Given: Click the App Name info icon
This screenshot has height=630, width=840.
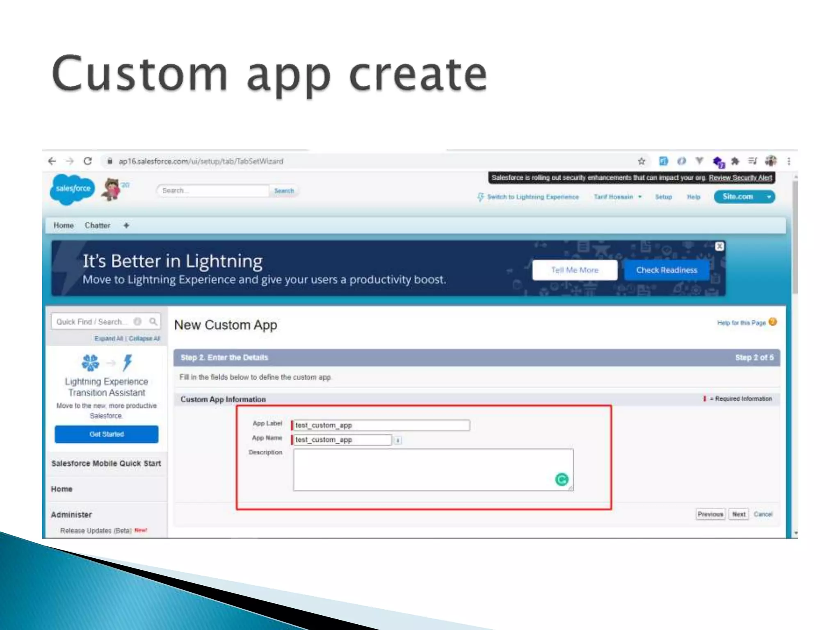Looking at the screenshot, I should [397, 441].
